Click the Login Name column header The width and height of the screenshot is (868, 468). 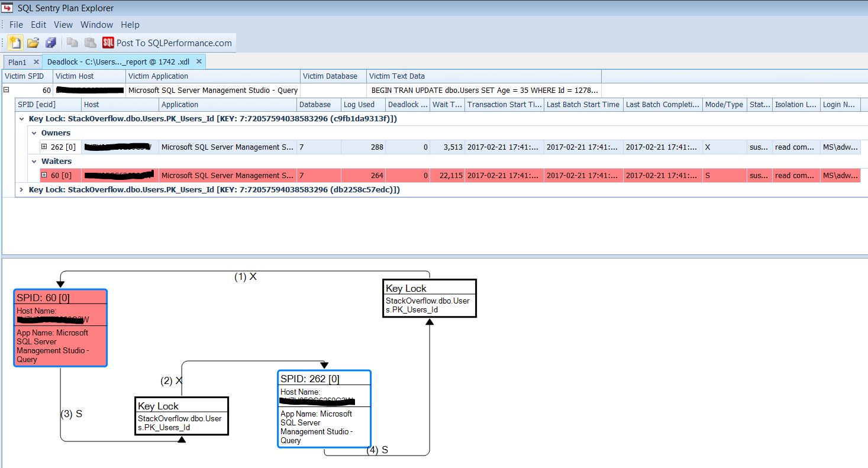point(840,105)
